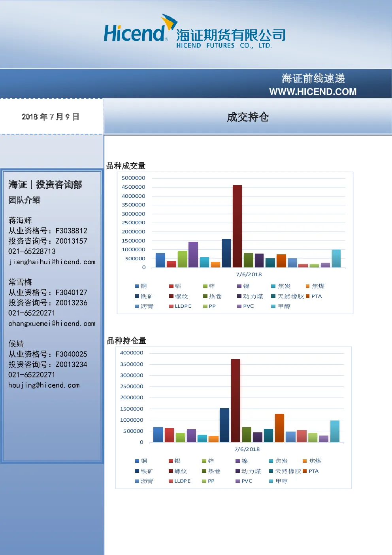This screenshot has width=392, height=555.
Task: Select the 品种成交量 chart heading
Action: (126, 166)
